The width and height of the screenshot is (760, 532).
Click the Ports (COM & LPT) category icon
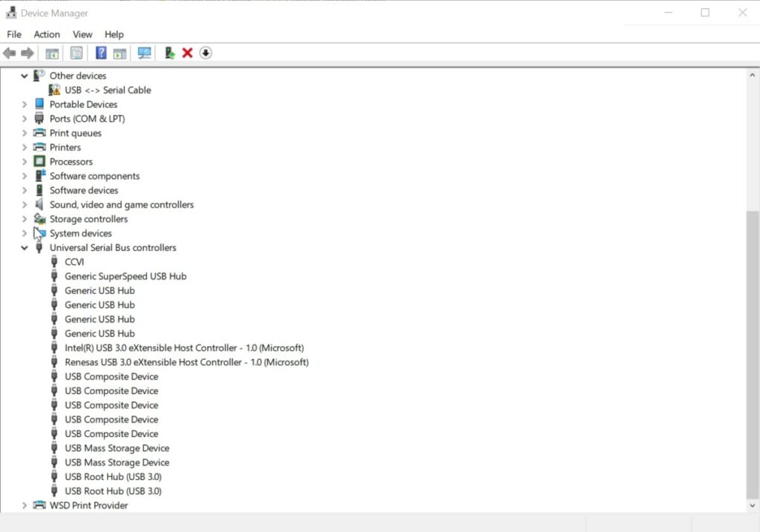click(39, 118)
